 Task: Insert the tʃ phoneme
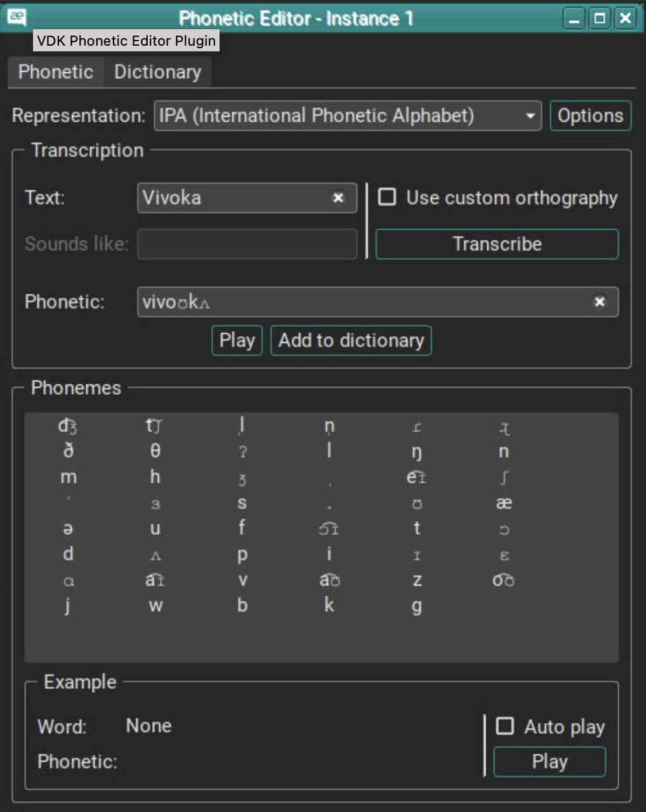(155, 426)
